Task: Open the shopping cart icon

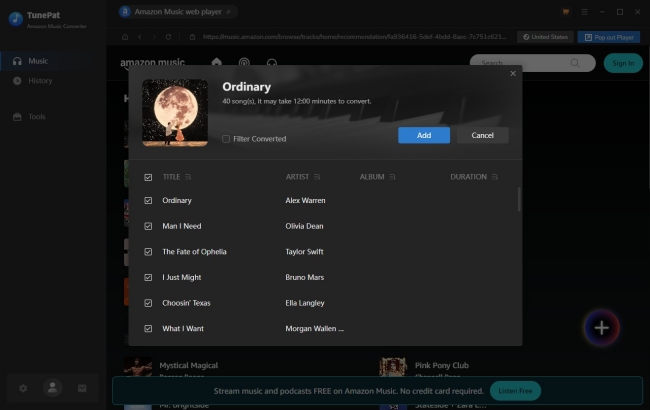Action: 565,12
